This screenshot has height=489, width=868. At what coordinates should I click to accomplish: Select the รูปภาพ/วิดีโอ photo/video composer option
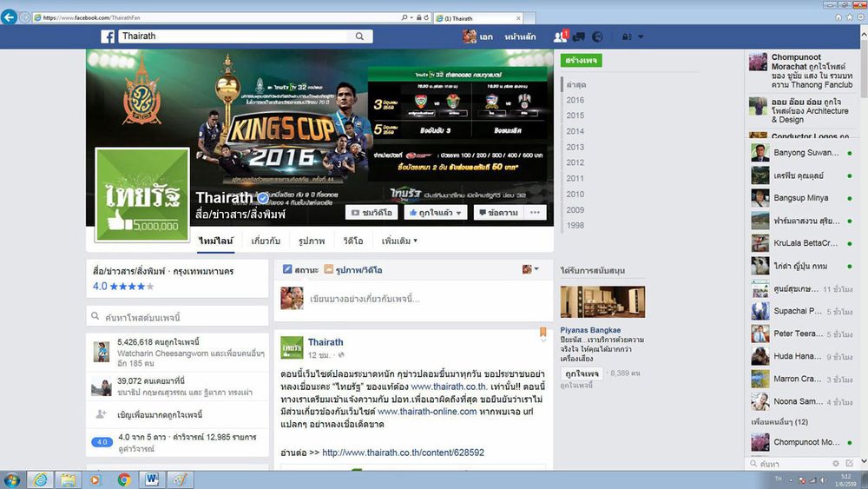(x=352, y=270)
